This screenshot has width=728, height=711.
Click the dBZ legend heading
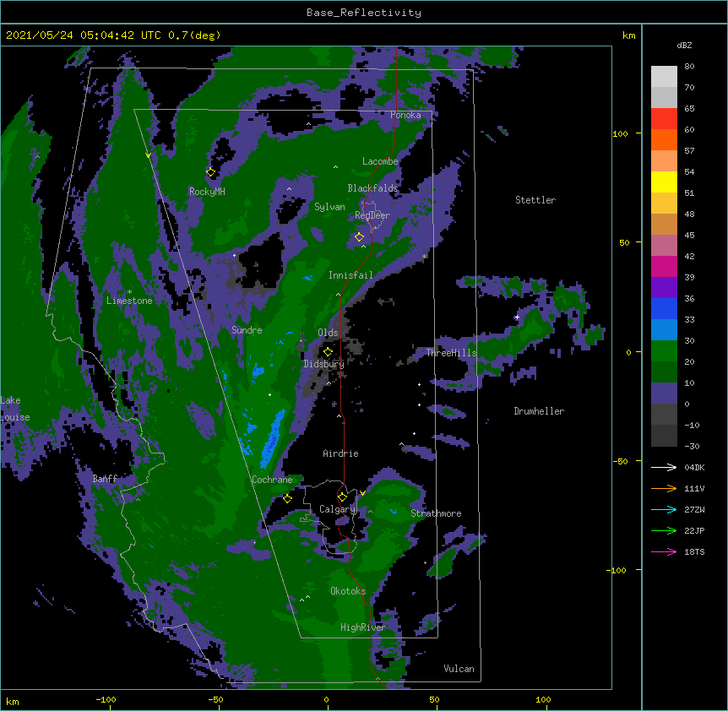(x=684, y=45)
